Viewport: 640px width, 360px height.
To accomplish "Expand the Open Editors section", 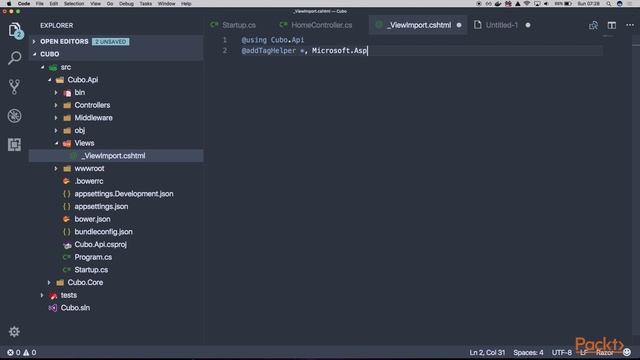I will point(34,42).
